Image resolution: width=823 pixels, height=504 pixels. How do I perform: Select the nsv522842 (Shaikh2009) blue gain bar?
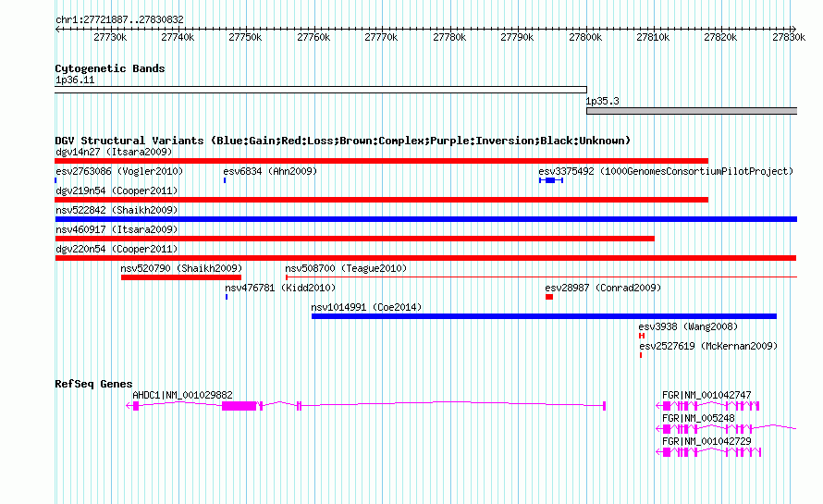pyautogui.click(x=425, y=219)
